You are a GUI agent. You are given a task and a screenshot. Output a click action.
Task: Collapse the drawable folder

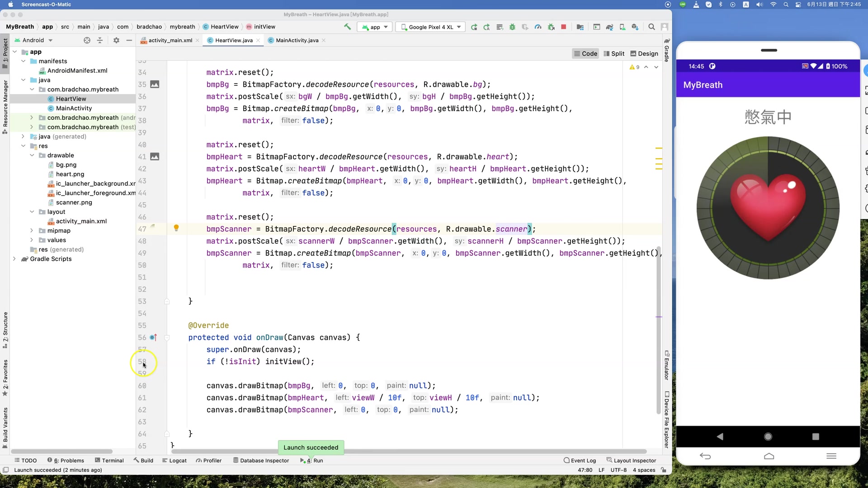(x=32, y=155)
